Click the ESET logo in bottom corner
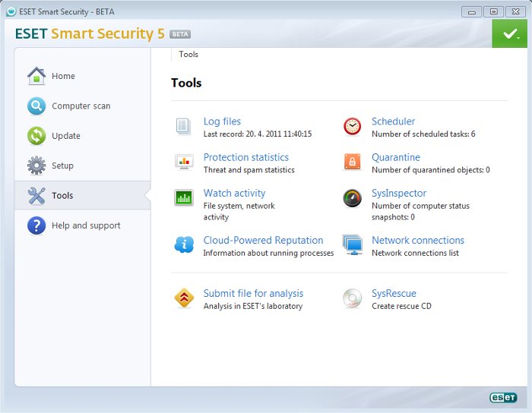The image size is (532, 413). click(503, 397)
